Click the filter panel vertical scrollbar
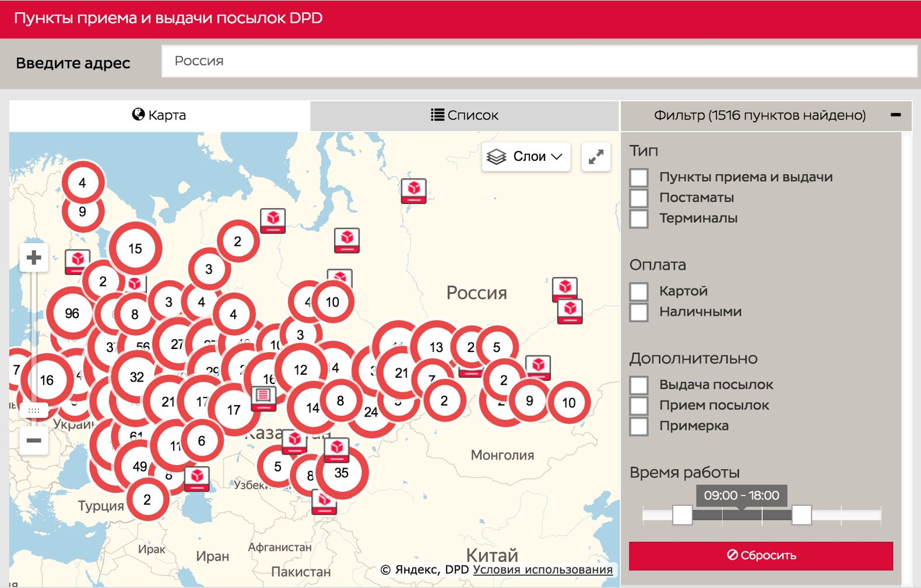The height and width of the screenshot is (588, 921). point(906,358)
